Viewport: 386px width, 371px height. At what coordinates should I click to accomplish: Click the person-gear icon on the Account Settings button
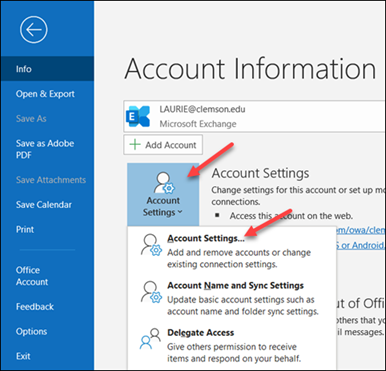[x=164, y=183]
